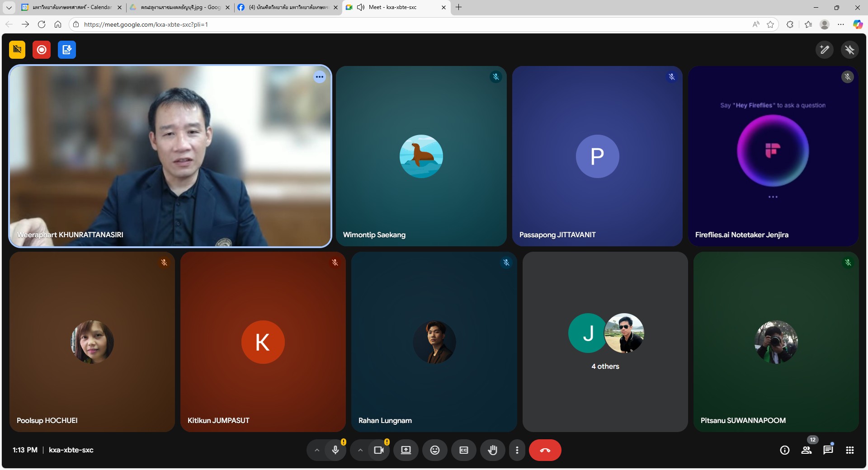868x470 pixels.
Task: Click the 4 others participants tile
Action: coord(605,342)
